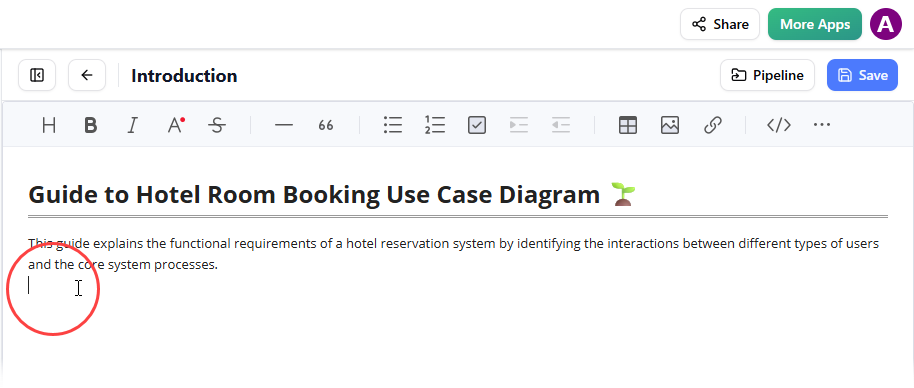The image size is (914, 388).
Task: Apply heading format with H icon
Action: pyautogui.click(x=49, y=125)
